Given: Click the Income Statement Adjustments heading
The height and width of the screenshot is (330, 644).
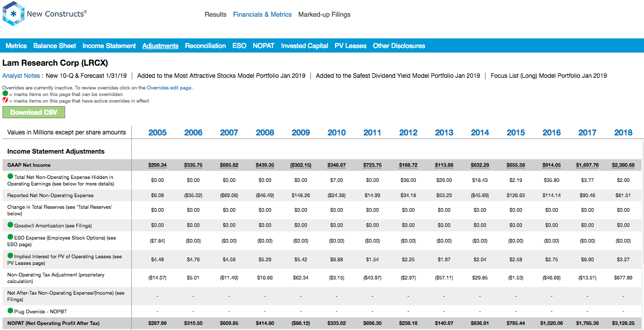Looking at the screenshot, I should [x=56, y=151].
